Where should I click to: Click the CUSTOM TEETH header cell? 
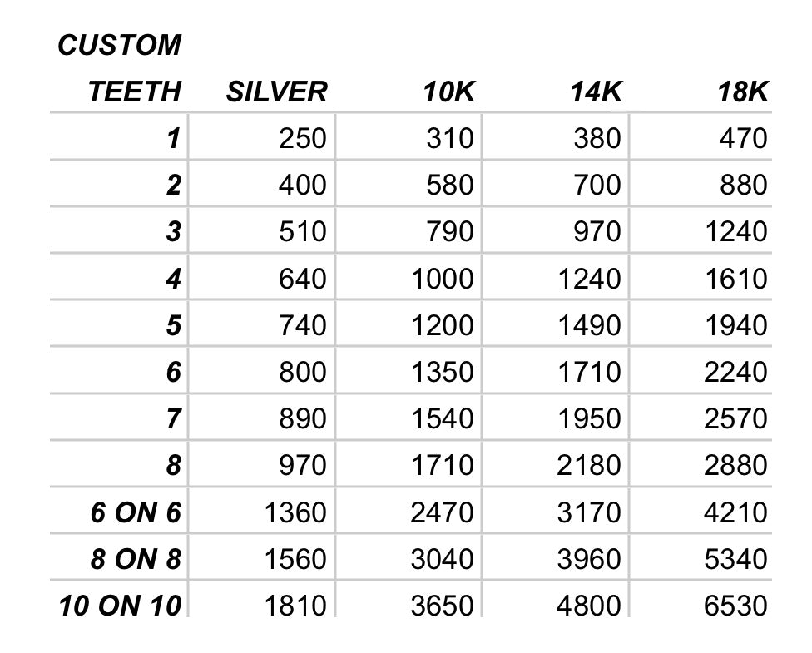click(x=120, y=68)
